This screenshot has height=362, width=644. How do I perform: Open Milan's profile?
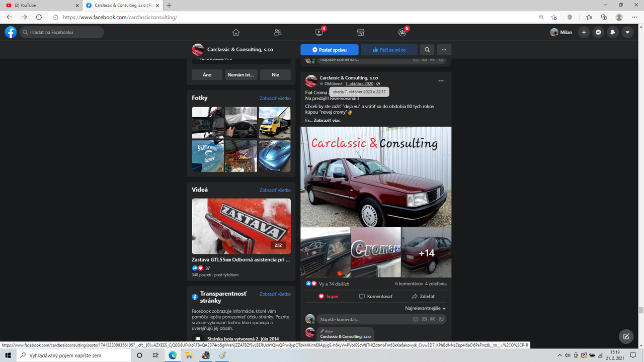pyautogui.click(x=561, y=32)
